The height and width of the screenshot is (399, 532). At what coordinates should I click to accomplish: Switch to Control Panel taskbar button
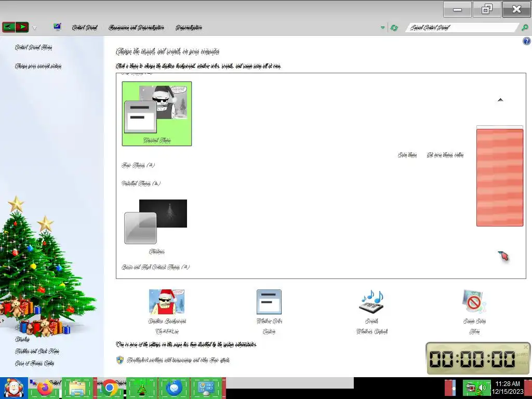coord(207,388)
